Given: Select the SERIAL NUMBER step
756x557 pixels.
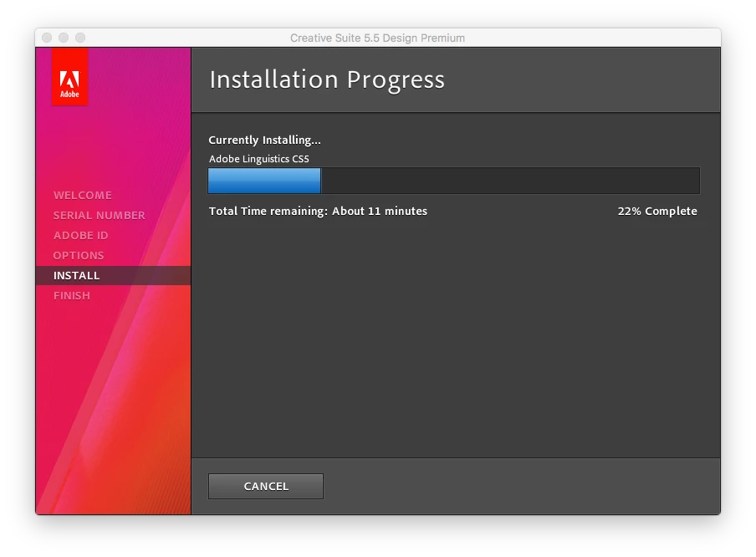Looking at the screenshot, I should pyautogui.click(x=99, y=215).
